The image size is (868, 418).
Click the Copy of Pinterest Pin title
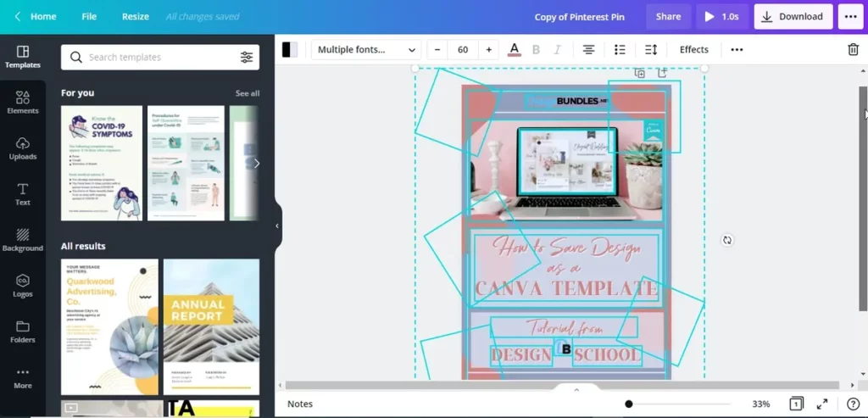(x=579, y=17)
